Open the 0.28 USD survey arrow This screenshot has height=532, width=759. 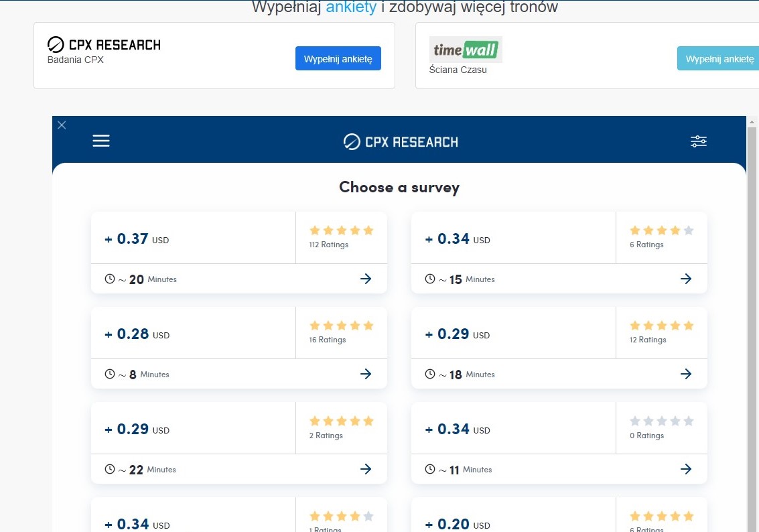[366, 374]
